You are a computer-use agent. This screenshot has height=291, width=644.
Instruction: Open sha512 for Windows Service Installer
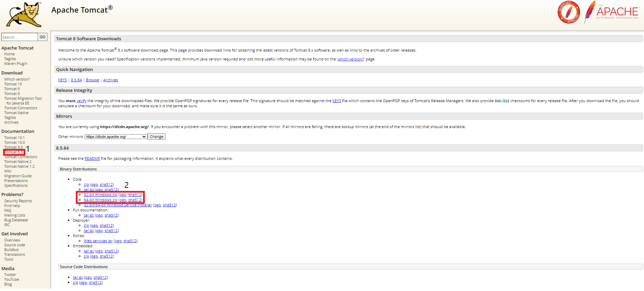coord(169,205)
